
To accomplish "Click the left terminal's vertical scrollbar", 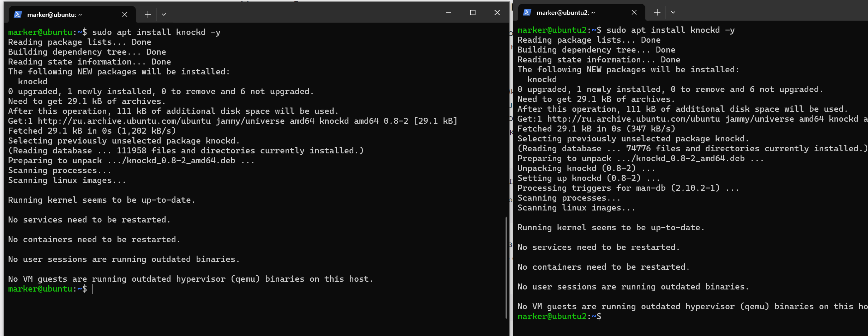I will 506,267.
